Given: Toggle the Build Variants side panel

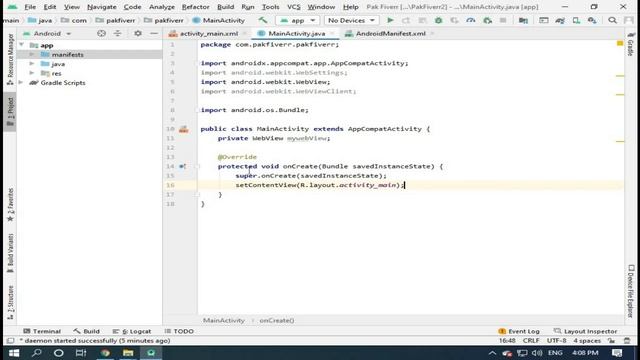Looking at the screenshot, I should tap(10, 253).
